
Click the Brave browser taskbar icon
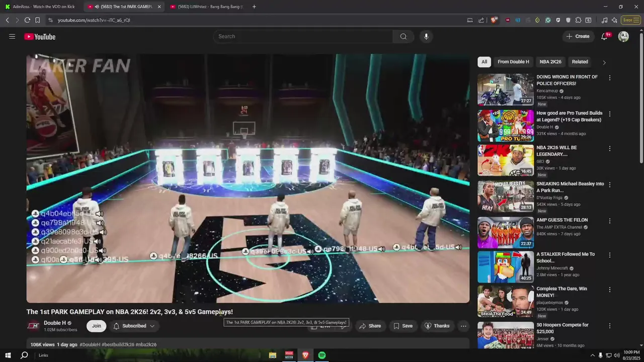305,355
